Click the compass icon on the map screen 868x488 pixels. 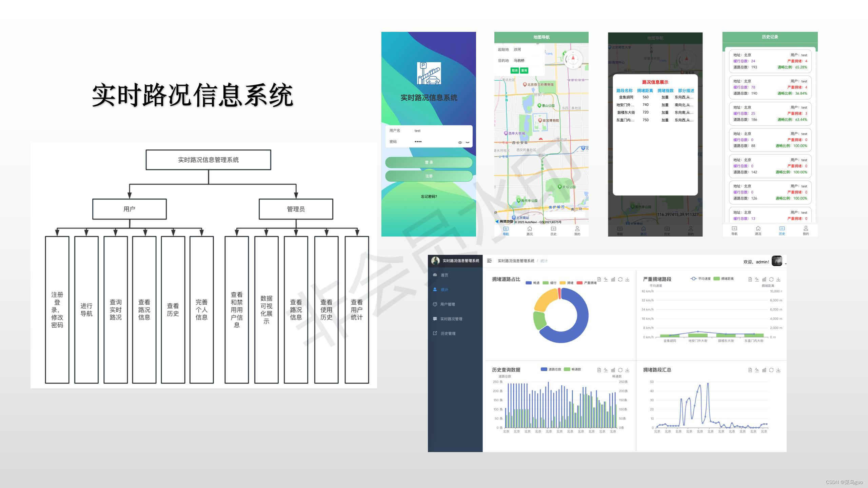573,59
